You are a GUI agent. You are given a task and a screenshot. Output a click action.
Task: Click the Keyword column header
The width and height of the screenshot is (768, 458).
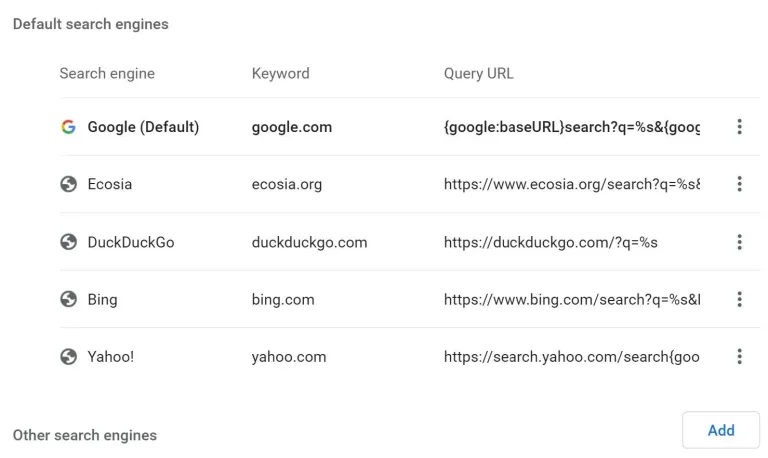(x=280, y=73)
